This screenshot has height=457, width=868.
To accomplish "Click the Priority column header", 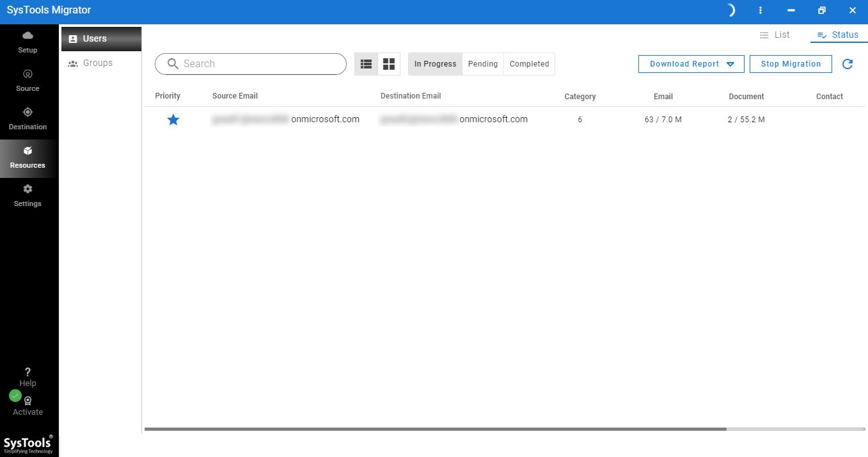I will tap(168, 96).
